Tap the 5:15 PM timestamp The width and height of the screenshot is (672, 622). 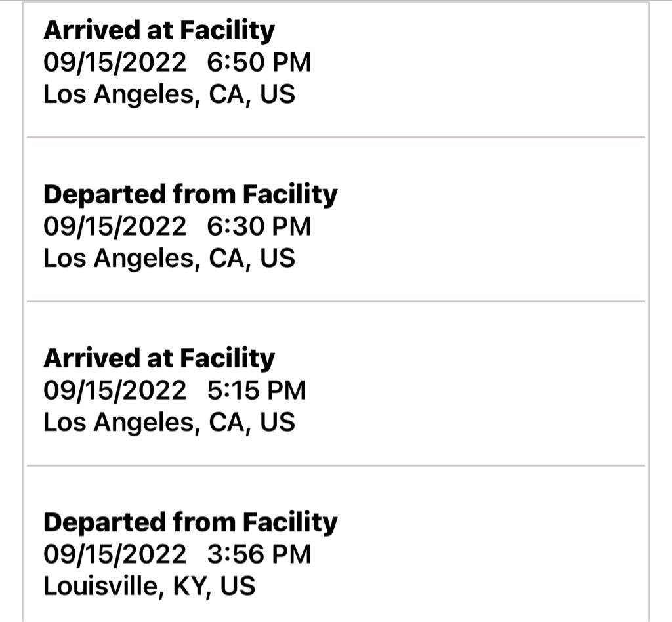pos(256,390)
